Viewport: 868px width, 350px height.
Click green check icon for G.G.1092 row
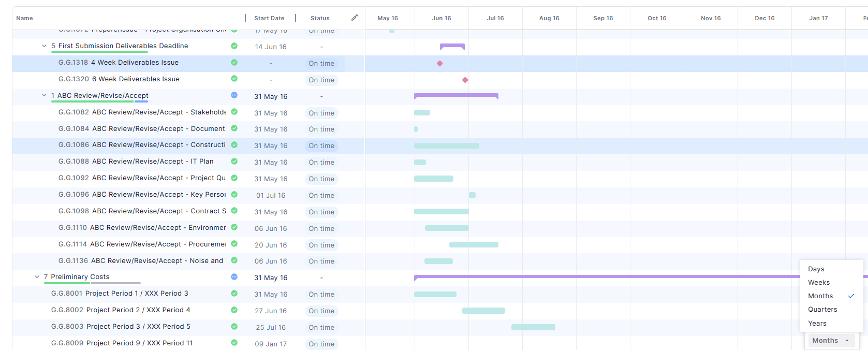[234, 178]
